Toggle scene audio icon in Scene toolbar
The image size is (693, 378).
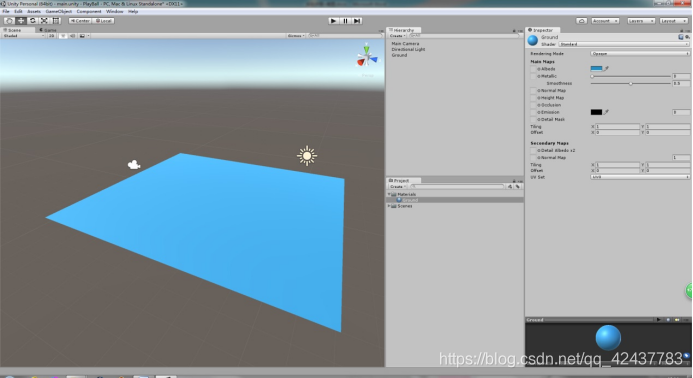[72, 36]
